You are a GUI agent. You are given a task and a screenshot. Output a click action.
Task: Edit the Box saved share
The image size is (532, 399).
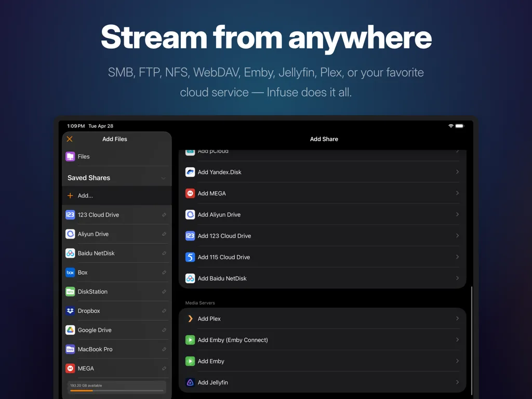point(164,272)
